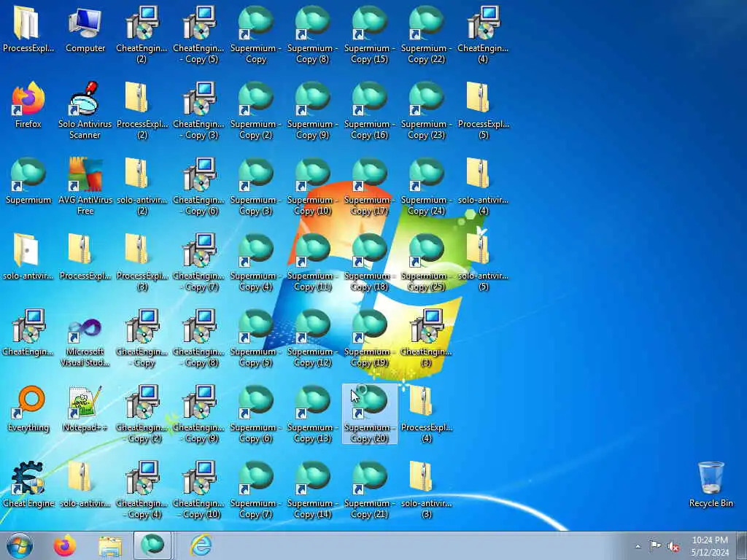Select CheatEngine - Copy (6) installer icon
The width and height of the screenshot is (747, 560).
[x=198, y=186]
